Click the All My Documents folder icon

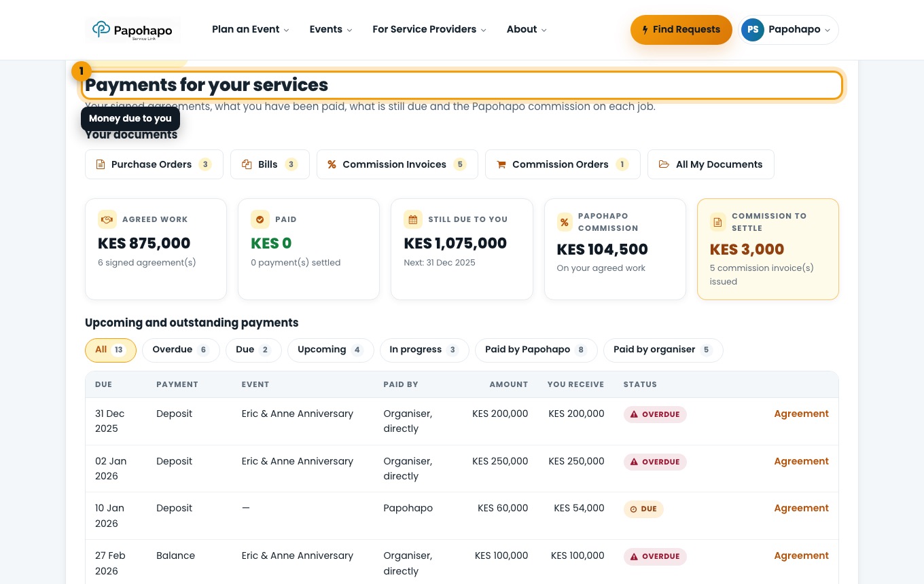(x=664, y=164)
